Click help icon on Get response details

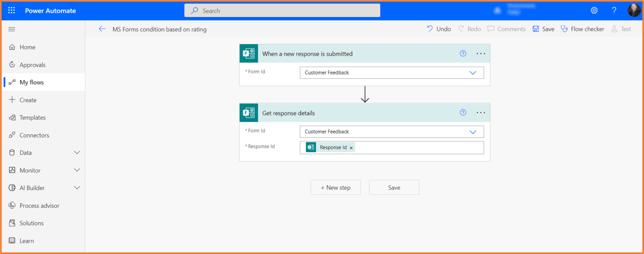(463, 113)
